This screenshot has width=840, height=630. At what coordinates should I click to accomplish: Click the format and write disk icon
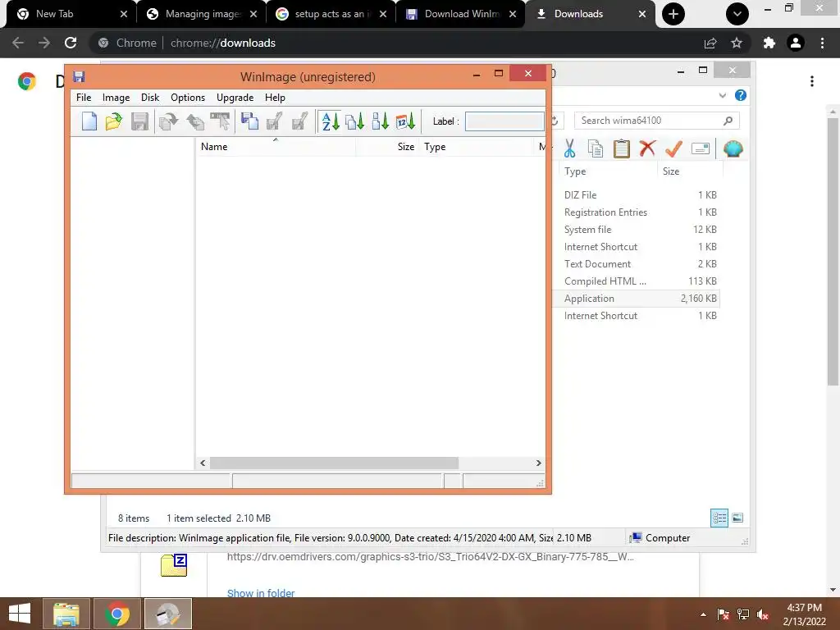point(300,121)
